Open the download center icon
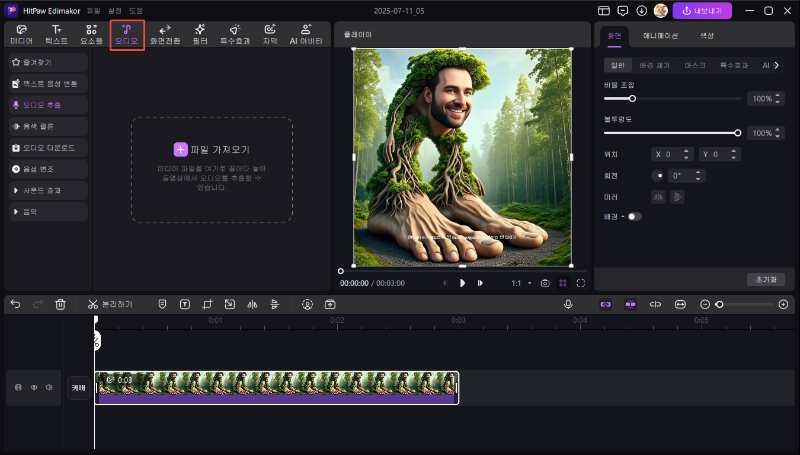The height and width of the screenshot is (455, 800). [x=641, y=11]
